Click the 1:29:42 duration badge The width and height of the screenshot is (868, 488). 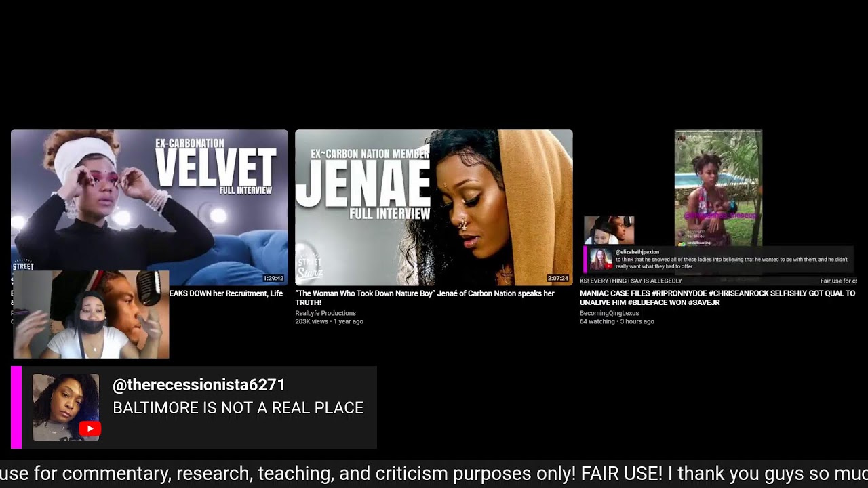coord(273,279)
